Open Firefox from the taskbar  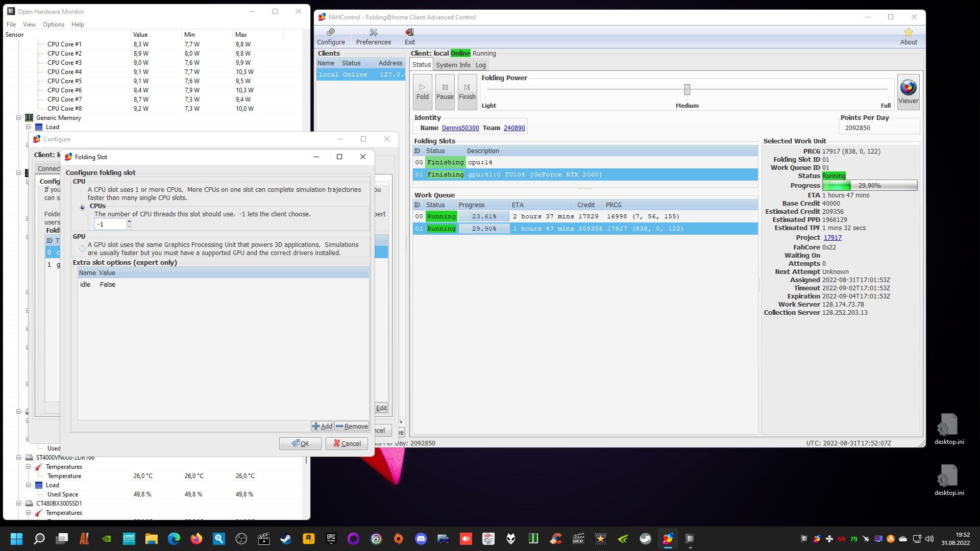(197, 539)
